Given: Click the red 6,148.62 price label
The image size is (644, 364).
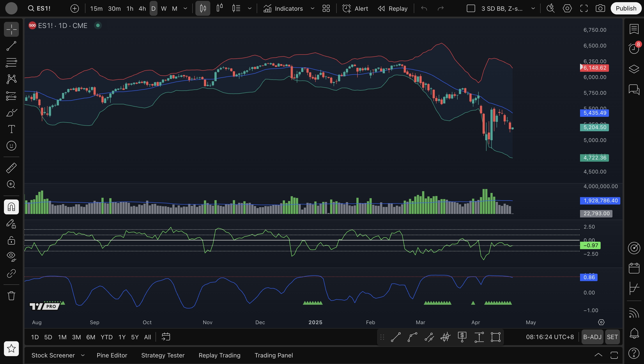Looking at the screenshot, I should tap(594, 68).
